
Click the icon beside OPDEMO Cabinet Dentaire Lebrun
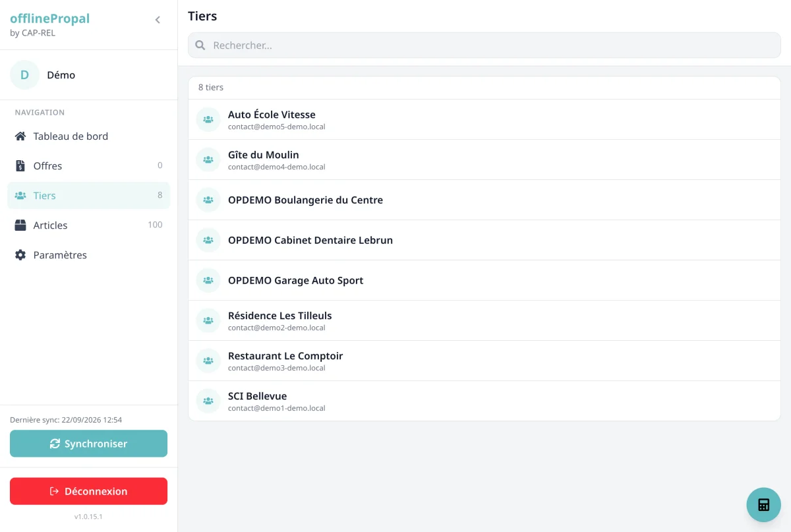coord(208,241)
